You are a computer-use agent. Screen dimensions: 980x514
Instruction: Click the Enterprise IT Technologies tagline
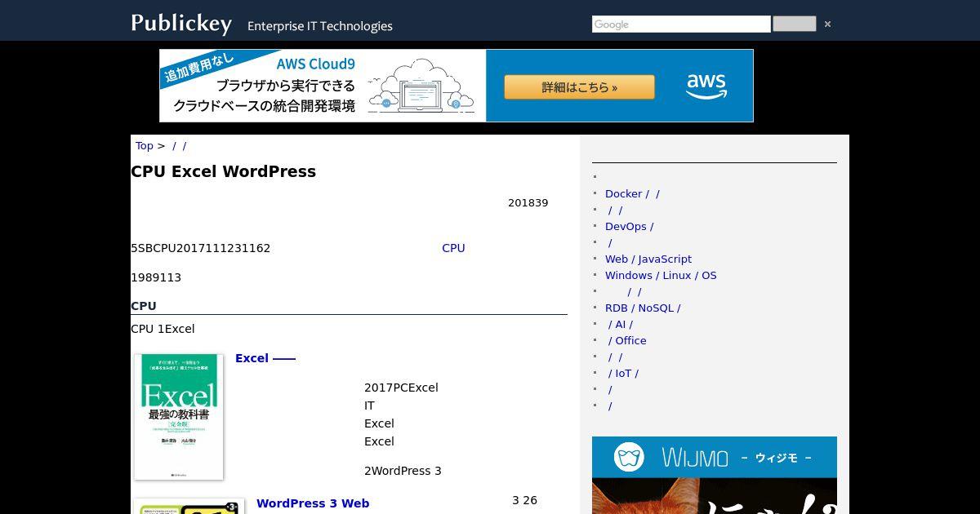(x=320, y=26)
